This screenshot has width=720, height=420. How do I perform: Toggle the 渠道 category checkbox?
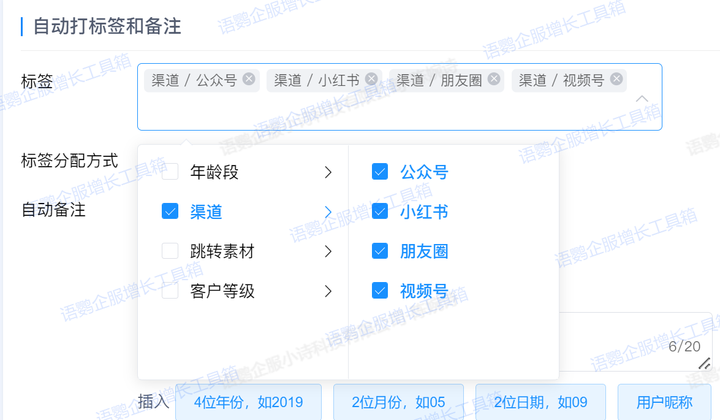pos(170,212)
